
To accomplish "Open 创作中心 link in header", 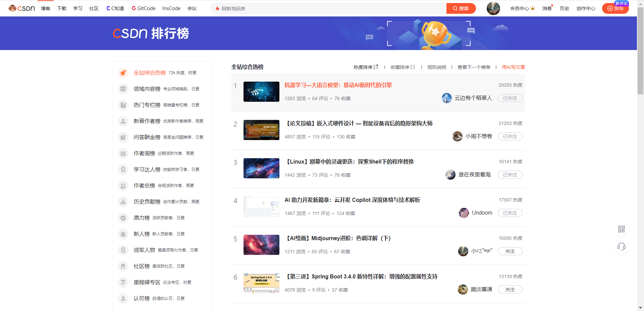I will (586, 8).
